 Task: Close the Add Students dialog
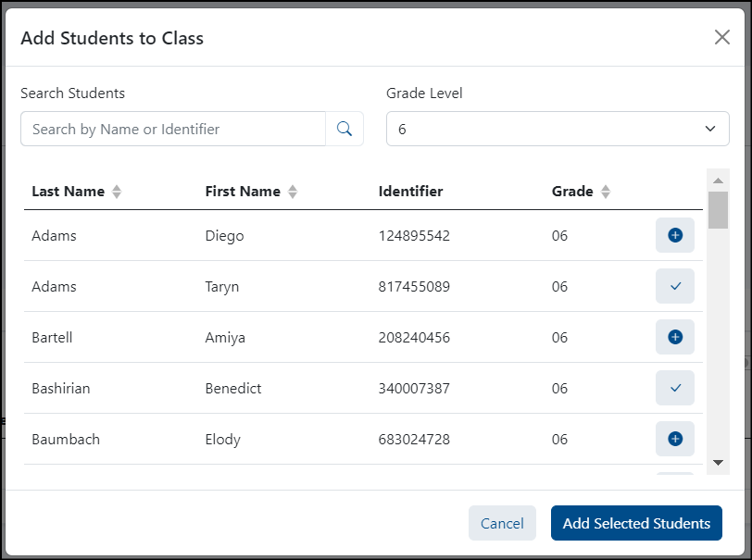tap(721, 37)
